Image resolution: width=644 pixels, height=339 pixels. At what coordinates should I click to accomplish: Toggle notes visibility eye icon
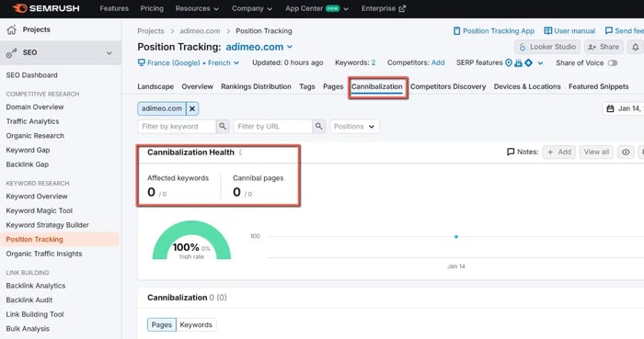pyautogui.click(x=626, y=153)
